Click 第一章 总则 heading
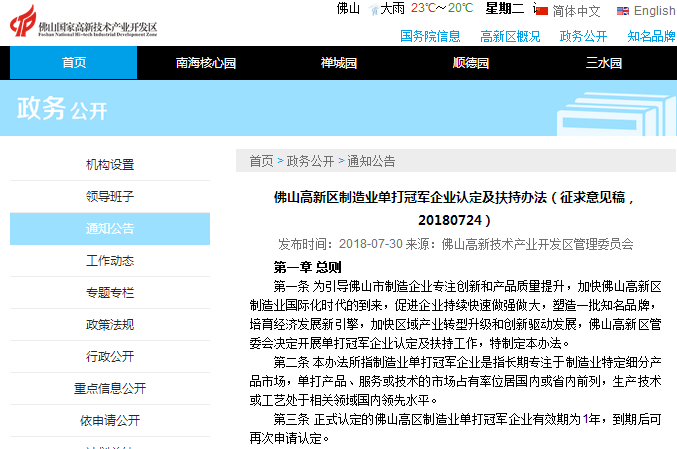 click(x=307, y=267)
